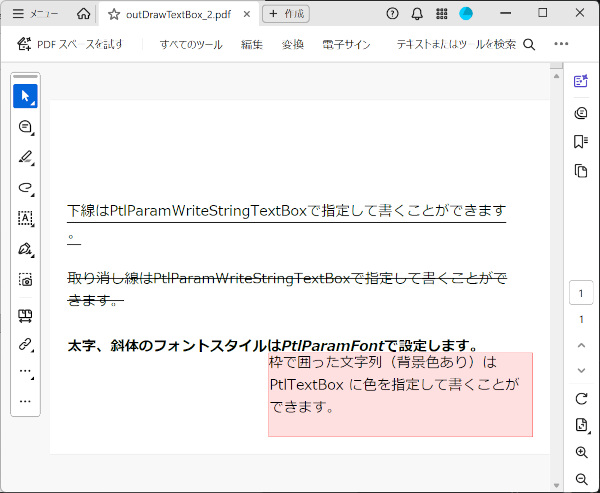The width and height of the screenshot is (600, 493).
Task: Click the current page number box
Action: [581, 293]
